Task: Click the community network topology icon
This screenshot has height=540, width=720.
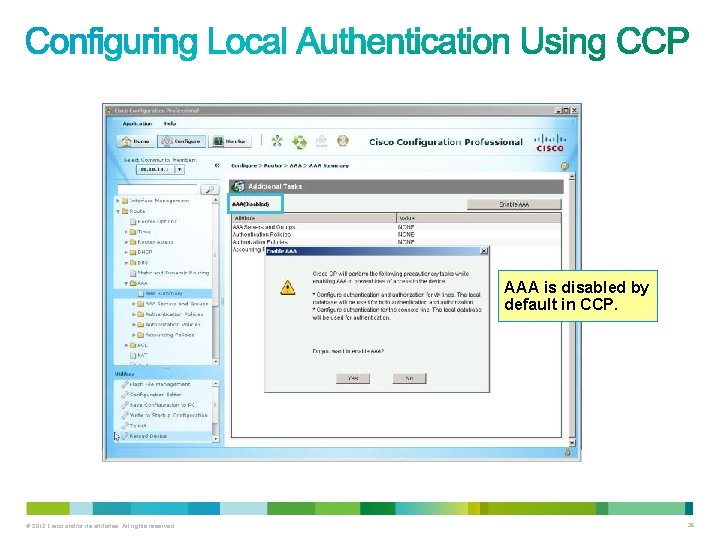Action: tap(277, 141)
